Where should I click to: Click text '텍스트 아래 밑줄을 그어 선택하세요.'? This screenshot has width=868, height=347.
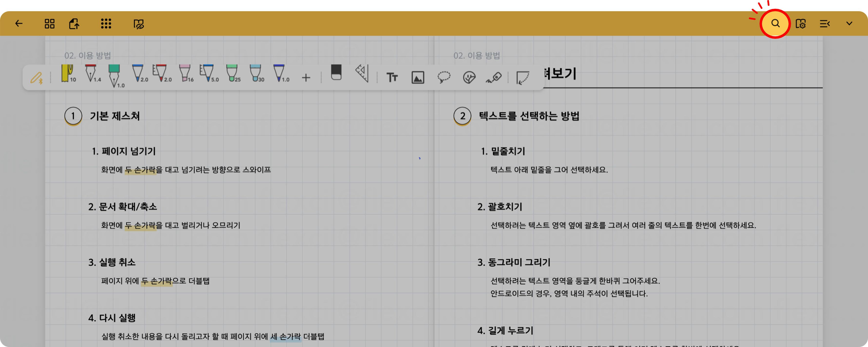549,170
